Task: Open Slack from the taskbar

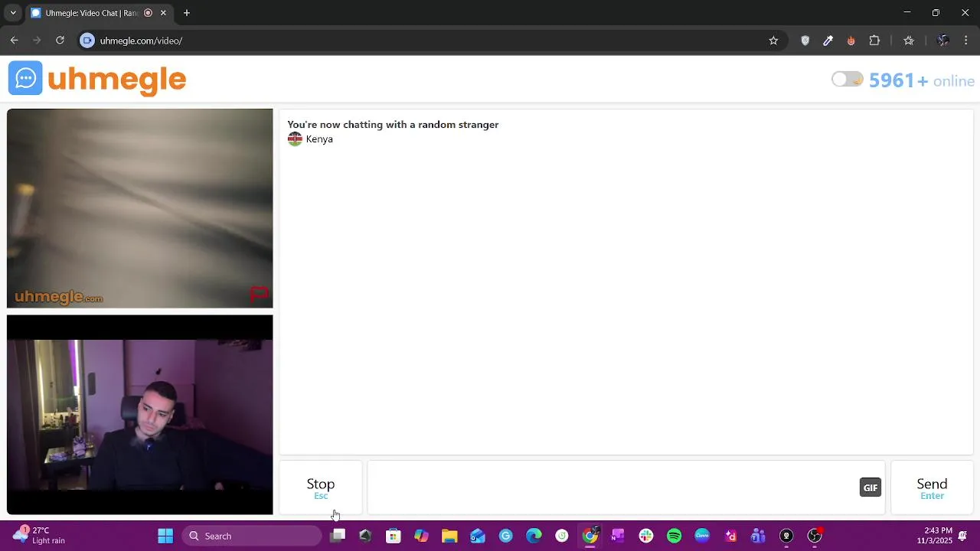Action: pos(646,536)
